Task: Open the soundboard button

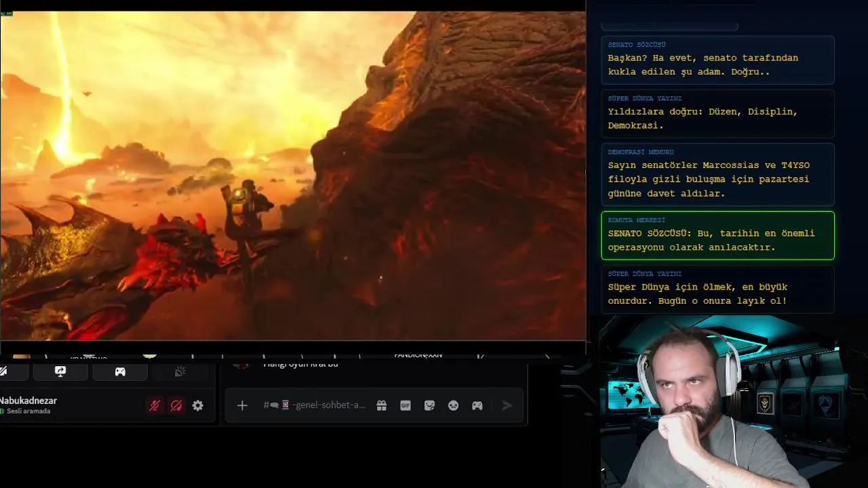Action: pyautogui.click(x=180, y=371)
